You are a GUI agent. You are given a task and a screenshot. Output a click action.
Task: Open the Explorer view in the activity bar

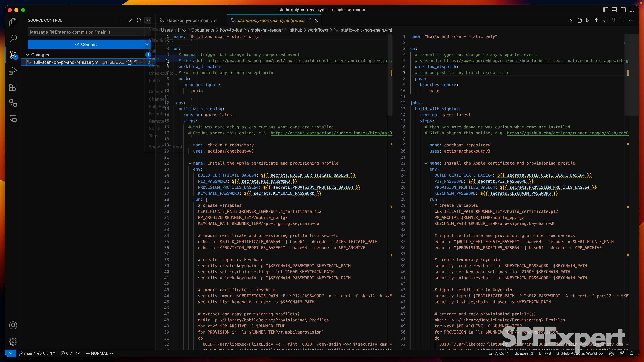[13, 22]
